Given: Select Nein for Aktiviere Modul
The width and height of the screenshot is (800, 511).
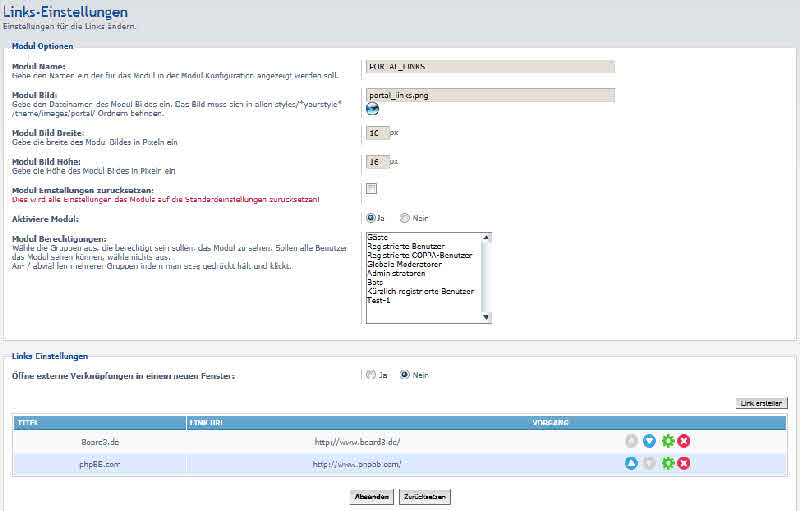Looking at the screenshot, I should [x=404, y=217].
